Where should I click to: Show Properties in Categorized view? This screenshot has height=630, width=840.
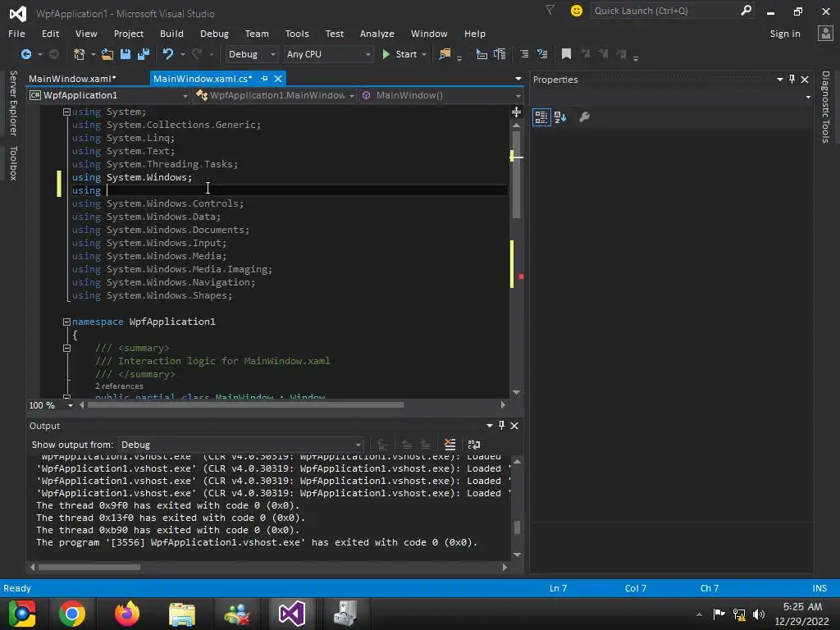click(541, 116)
